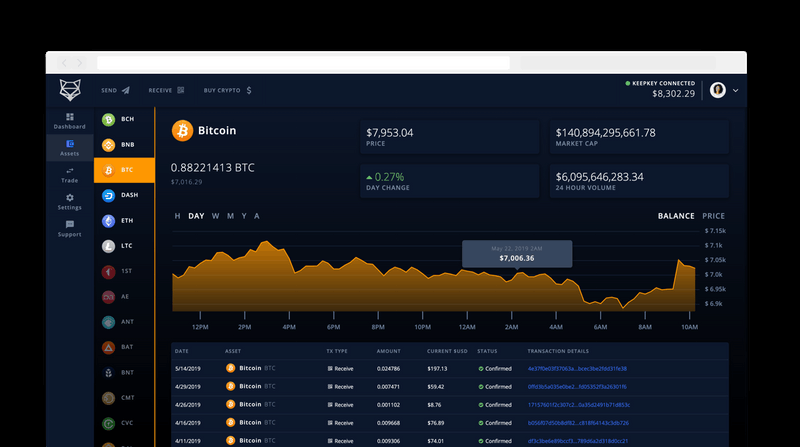Click chart tooltip showing $7,006.36

pyautogui.click(x=517, y=254)
